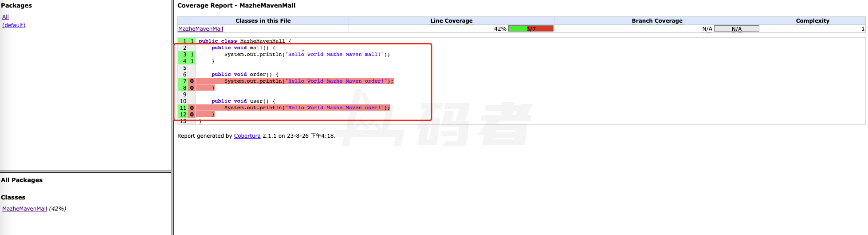Screen dimensions: 868x235
Task: Click MazheMavenMall link in coverage table
Action: pos(200,29)
